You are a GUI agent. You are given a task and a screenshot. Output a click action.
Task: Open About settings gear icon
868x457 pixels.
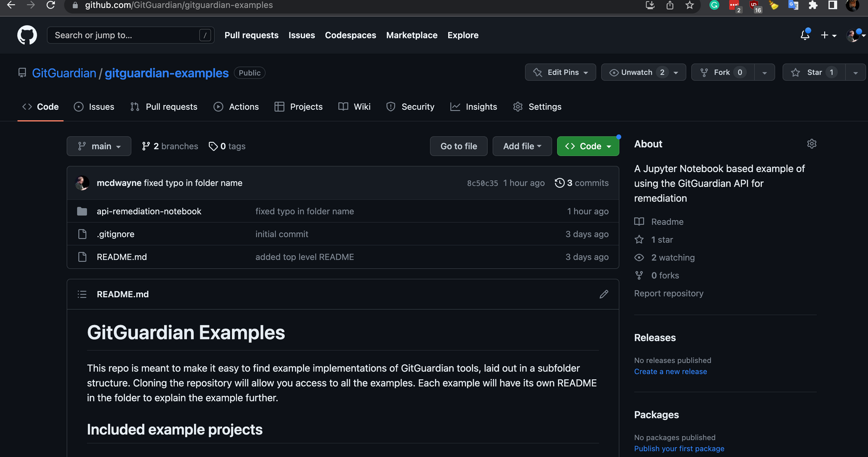point(812,144)
